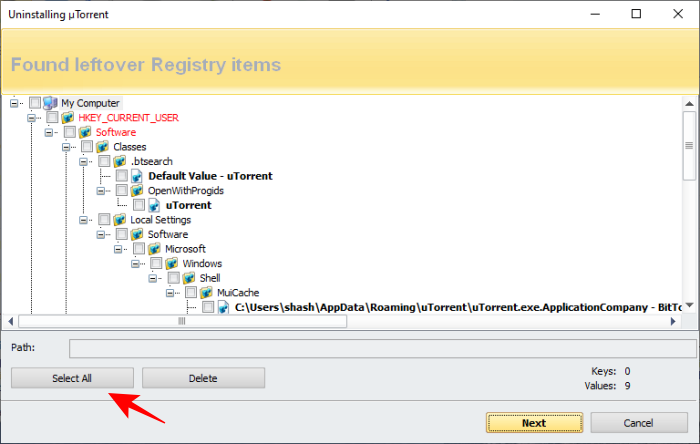Viewport: 700px width, 444px height.
Task: Check the Default Value - uTorrent checkbox
Action: 121,176
